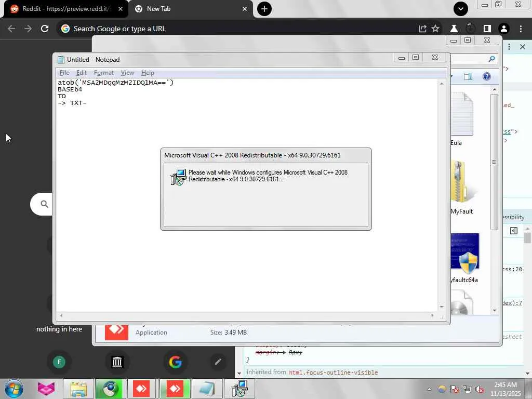Screen dimensions: 532x399
Task: Open the Notepad Edit menu
Action: pyautogui.click(x=81, y=73)
